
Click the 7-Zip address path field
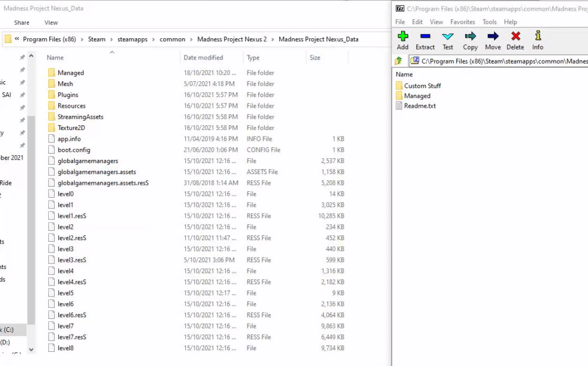pyautogui.click(x=499, y=61)
